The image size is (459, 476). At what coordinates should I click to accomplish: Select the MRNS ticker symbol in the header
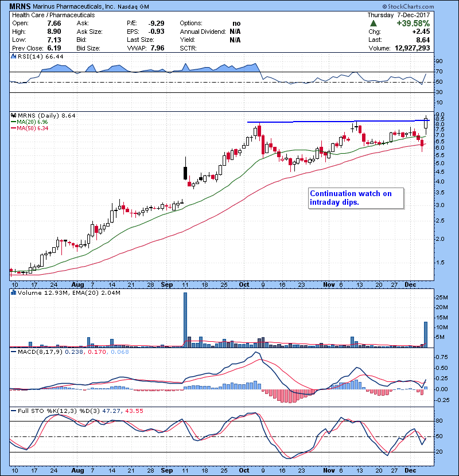point(20,6)
